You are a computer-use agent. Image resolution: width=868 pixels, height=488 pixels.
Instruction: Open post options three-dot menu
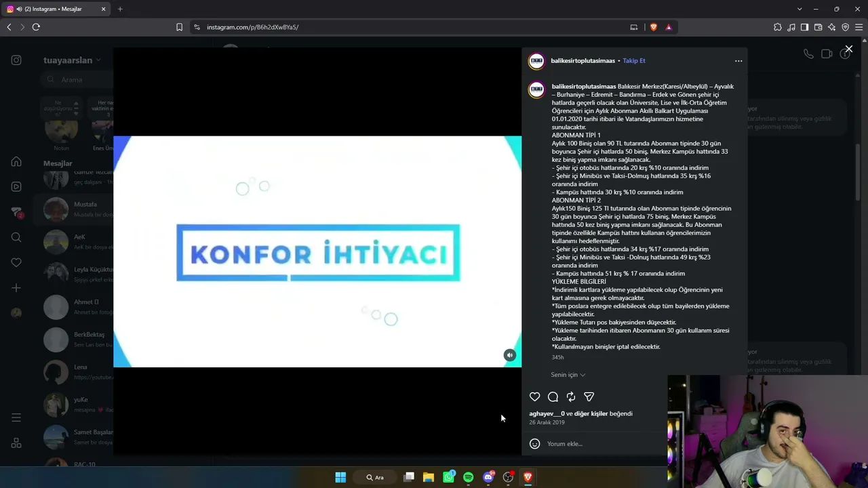(738, 60)
